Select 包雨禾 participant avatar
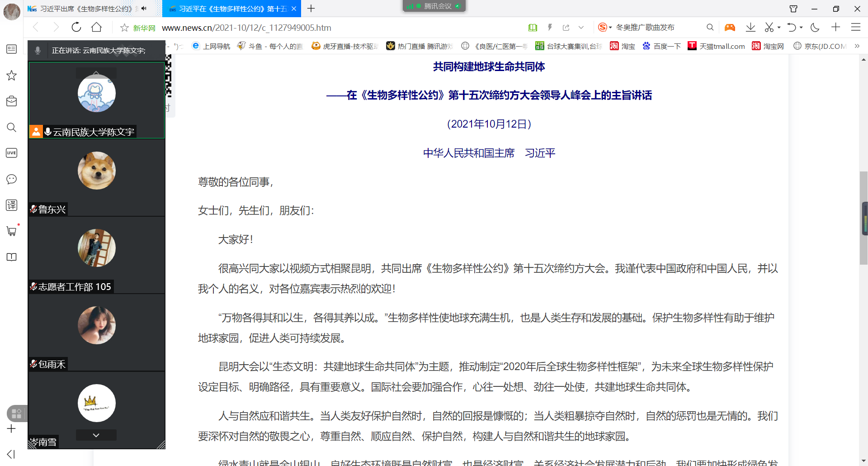The image size is (868, 466). (97, 325)
